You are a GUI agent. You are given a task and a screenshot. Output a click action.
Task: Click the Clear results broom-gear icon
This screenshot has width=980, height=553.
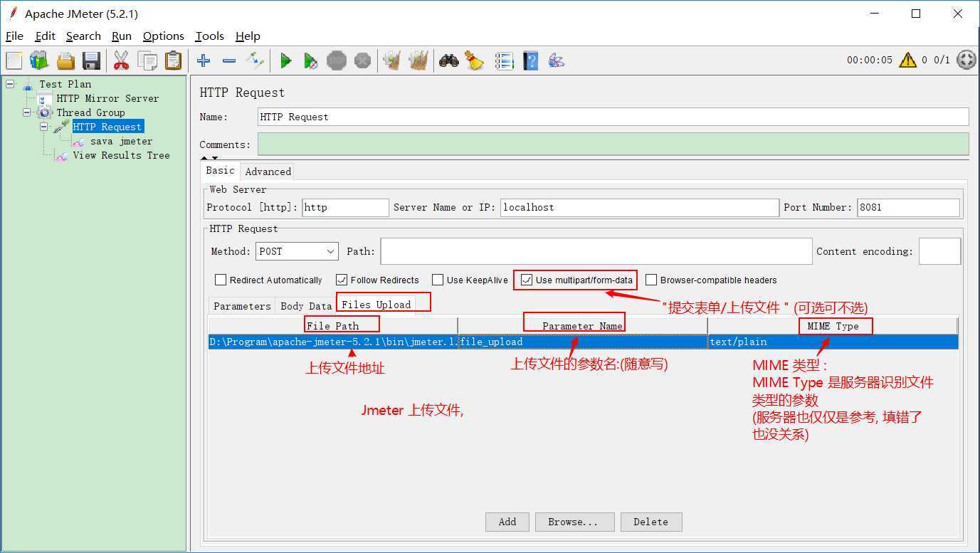[x=391, y=60]
